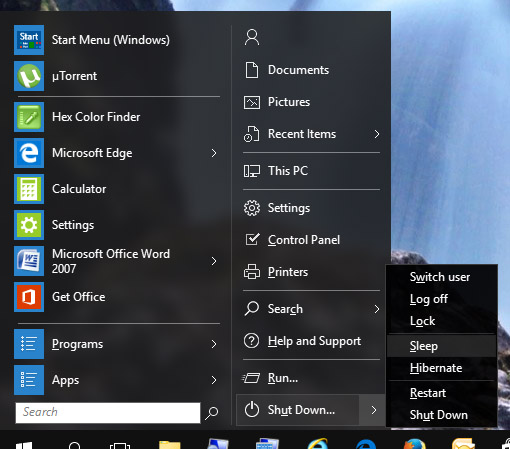Viewport: 510px width, 449px height.
Task: Click the Run icon
Action: pos(251,378)
